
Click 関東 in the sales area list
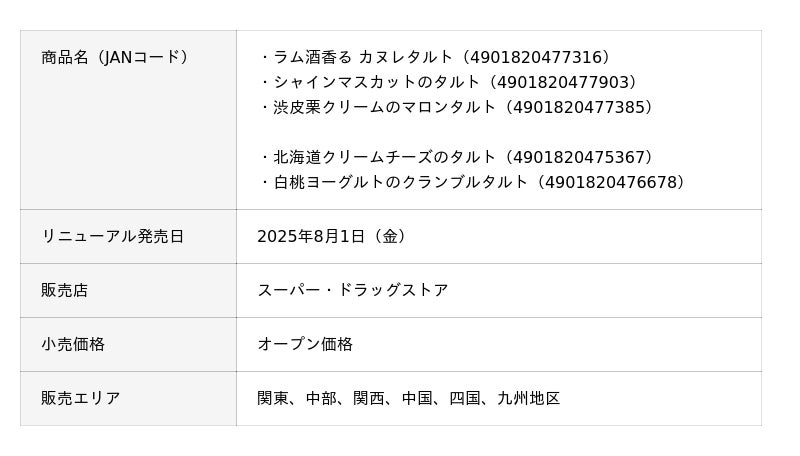[273, 398]
